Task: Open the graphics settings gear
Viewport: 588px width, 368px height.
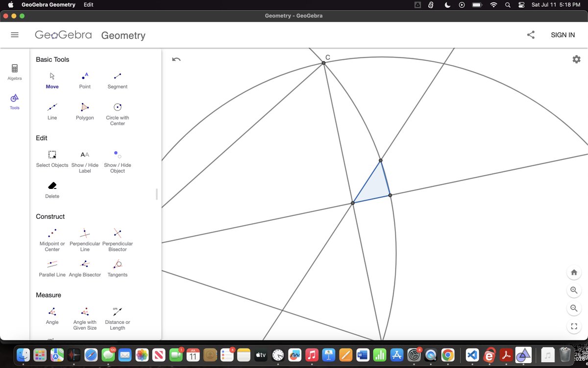Action: [576, 59]
